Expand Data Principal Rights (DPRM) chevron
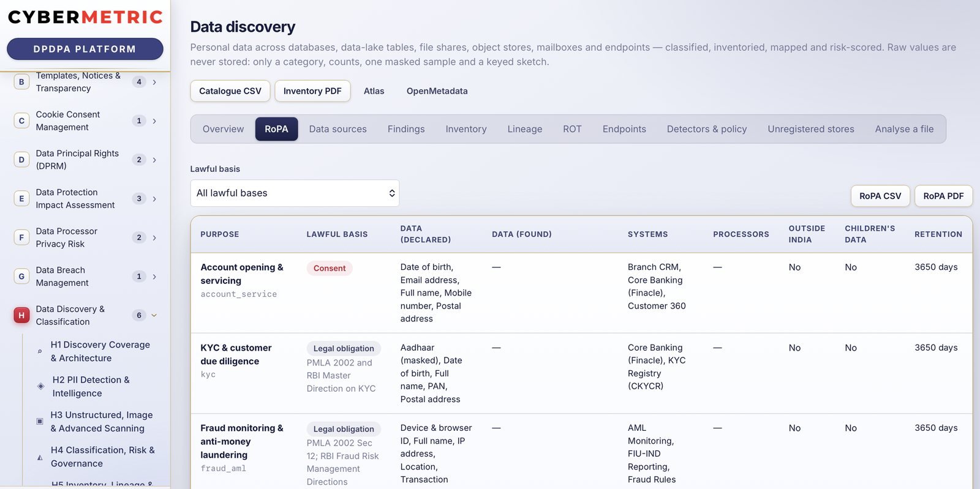Viewport: 980px width, 489px height. click(154, 160)
